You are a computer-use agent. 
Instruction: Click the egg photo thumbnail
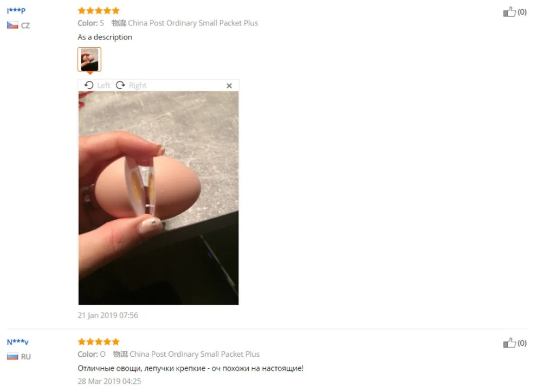pos(89,60)
